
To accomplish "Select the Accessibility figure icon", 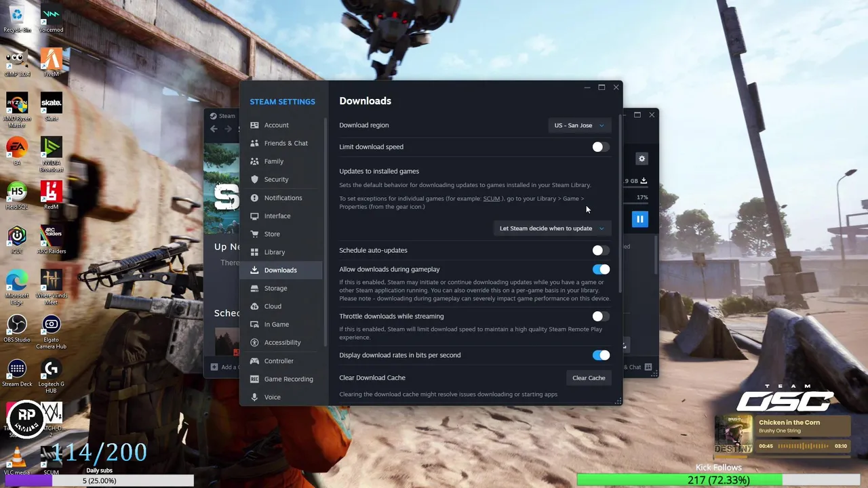I will pyautogui.click(x=254, y=342).
